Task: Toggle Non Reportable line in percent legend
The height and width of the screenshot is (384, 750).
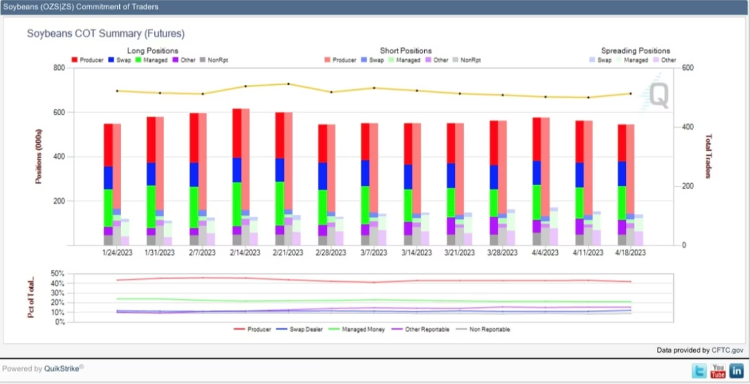Action: [x=483, y=329]
